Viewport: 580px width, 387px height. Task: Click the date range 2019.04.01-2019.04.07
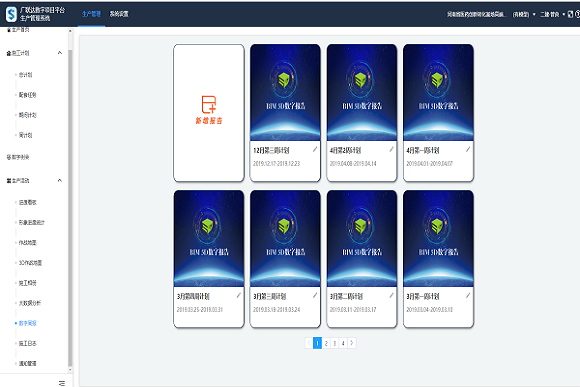(429, 164)
